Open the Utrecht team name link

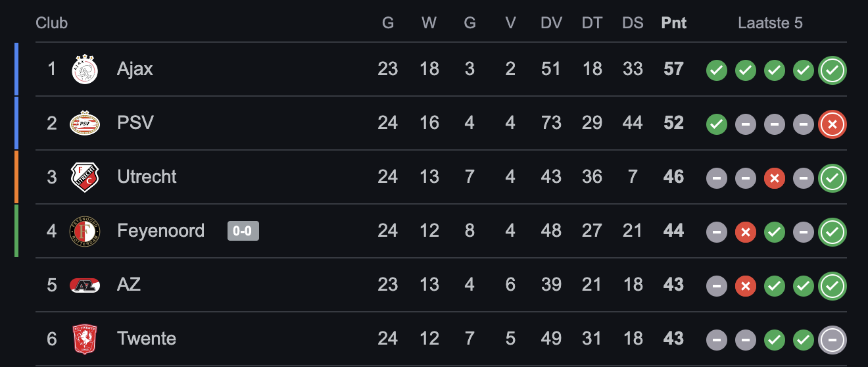[x=147, y=177]
